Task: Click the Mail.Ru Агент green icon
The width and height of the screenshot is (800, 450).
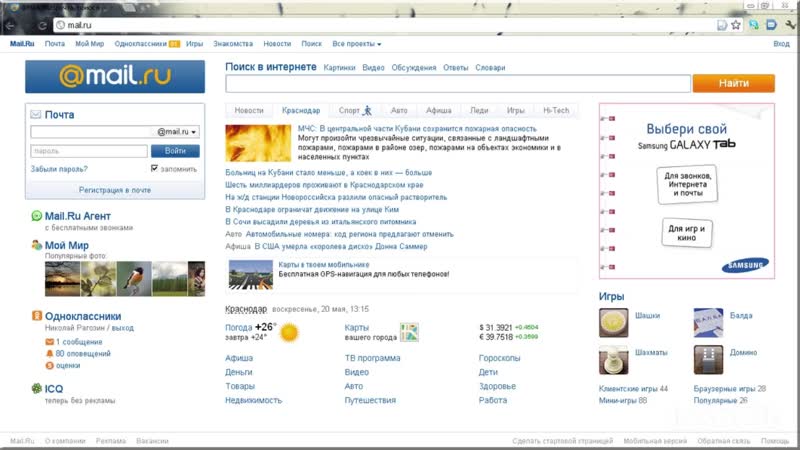Action: point(37,216)
